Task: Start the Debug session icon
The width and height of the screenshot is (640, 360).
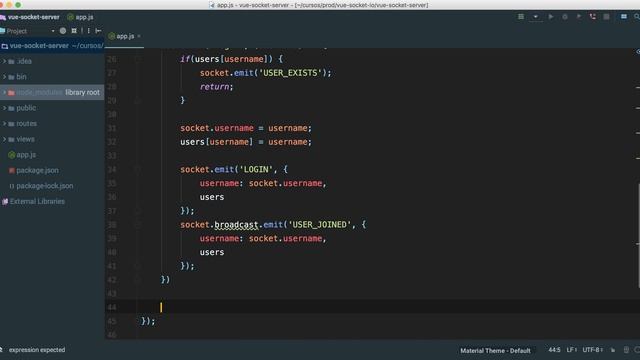Action: point(565,17)
